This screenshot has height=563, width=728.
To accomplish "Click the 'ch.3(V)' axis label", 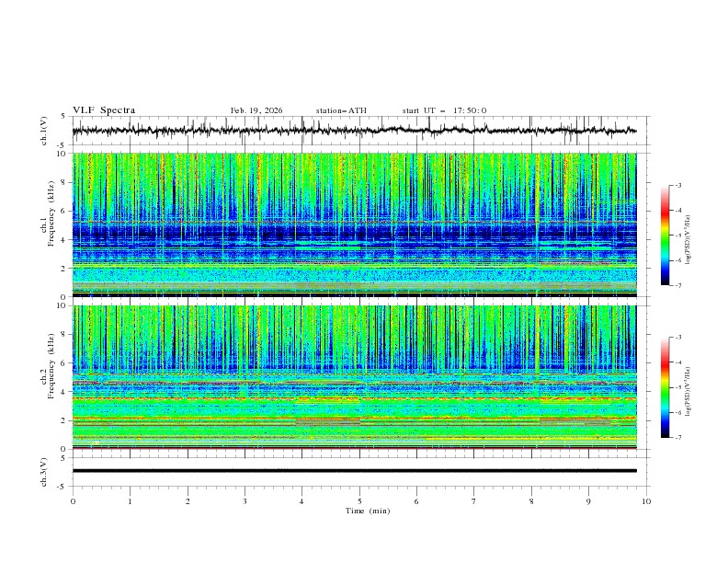I will 44,472.
